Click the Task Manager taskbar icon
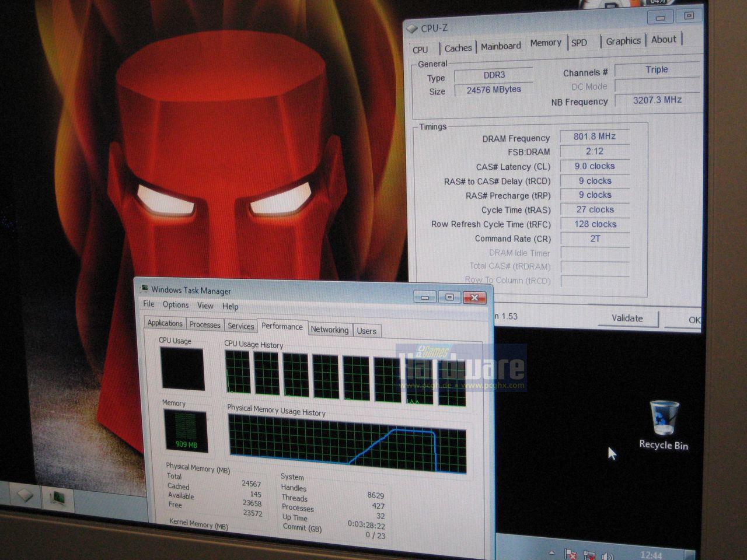This screenshot has width=747, height=560. 58,499
